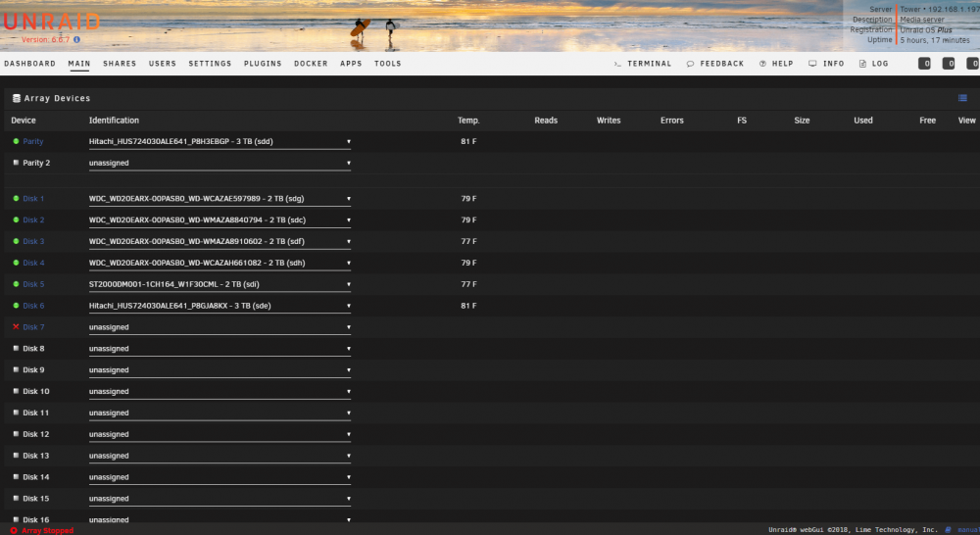Viewport: 980px width, 535px height.
Task: Open the Help toggle
Action: [776, 64]
